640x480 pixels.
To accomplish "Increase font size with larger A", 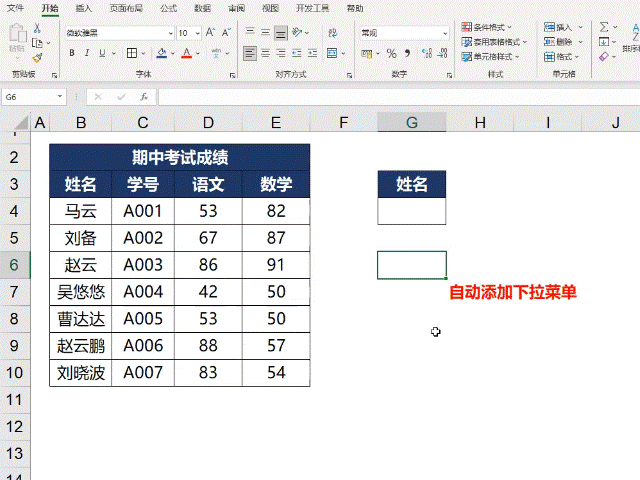I will (210, 33).
